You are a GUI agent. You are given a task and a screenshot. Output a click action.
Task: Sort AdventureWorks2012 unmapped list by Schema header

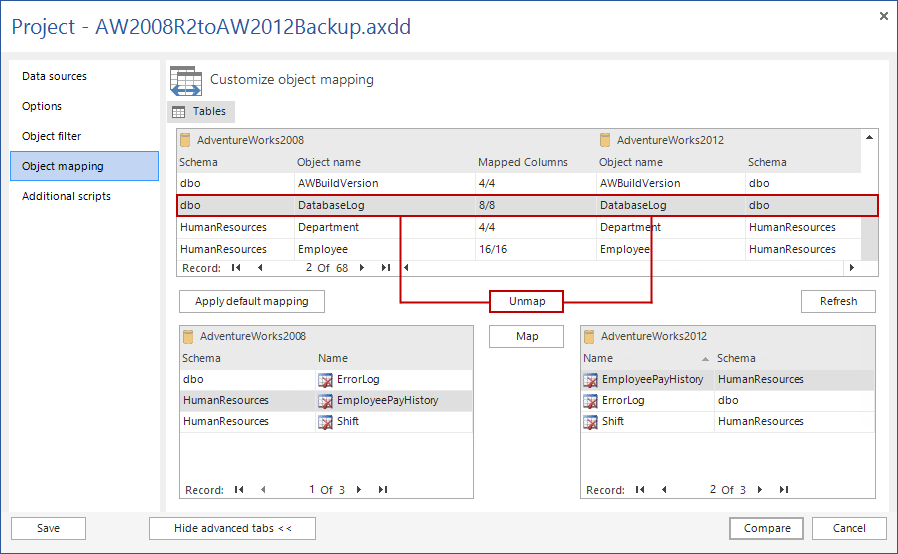pyautogui.click(x=794, y=358)
